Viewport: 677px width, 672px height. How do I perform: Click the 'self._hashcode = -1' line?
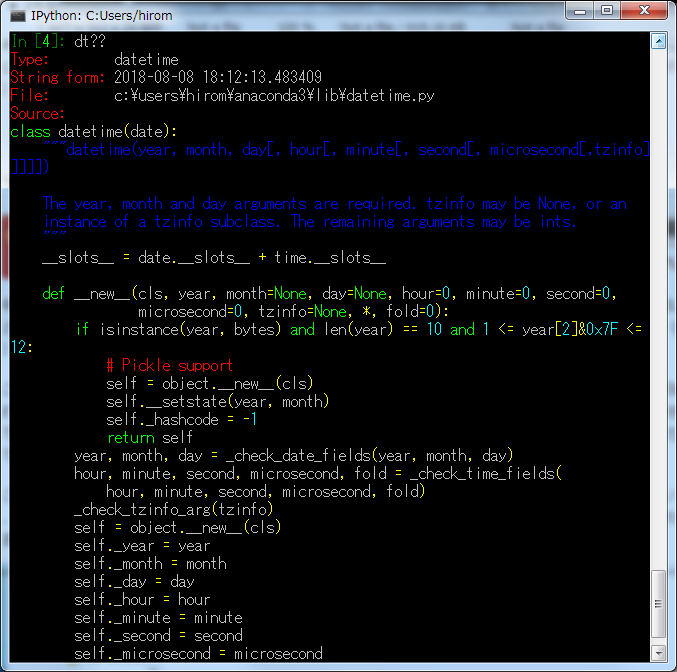181,420
